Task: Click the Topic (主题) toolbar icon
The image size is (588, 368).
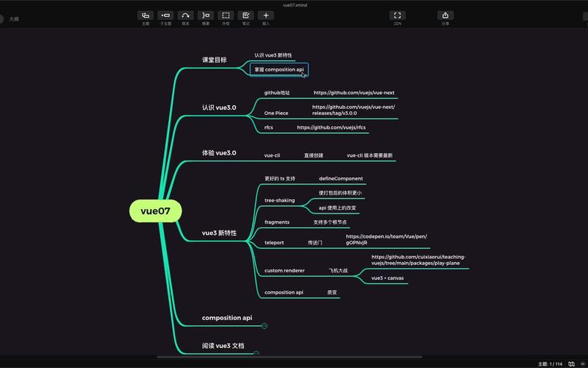Action: tap(146, 15)
